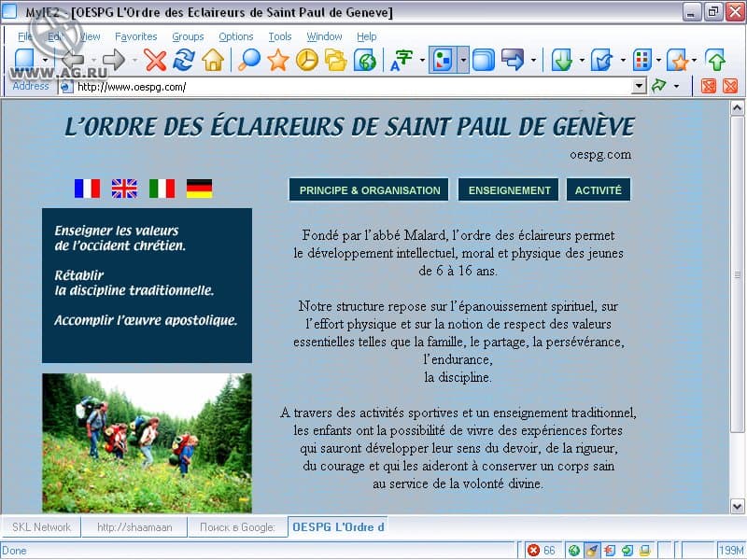Toggle the green arrow page status icon
Image resolution: width=747 pixels, height=560 pixels.
tap(627, 551)
